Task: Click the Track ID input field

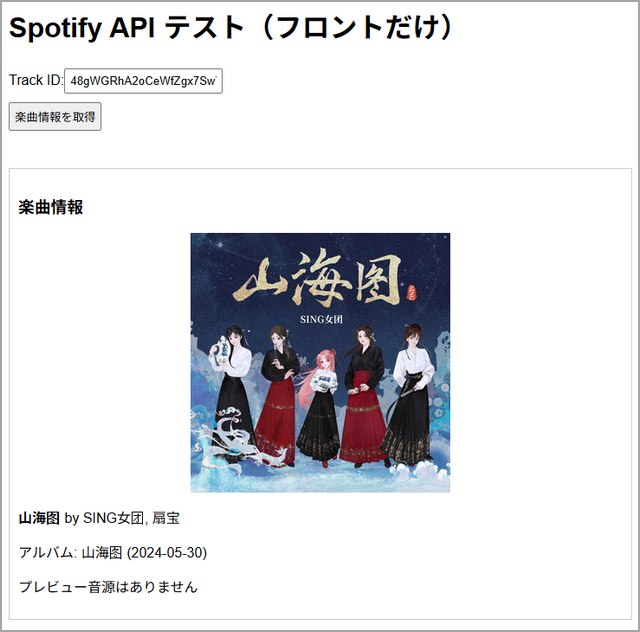Action: [x=143, y=81]
